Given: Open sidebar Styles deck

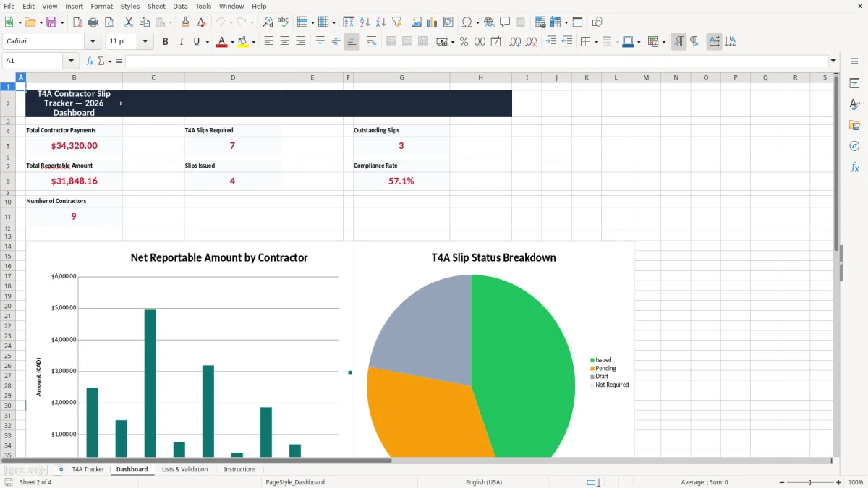Looking at the screenshot, I should coord(854,104).
